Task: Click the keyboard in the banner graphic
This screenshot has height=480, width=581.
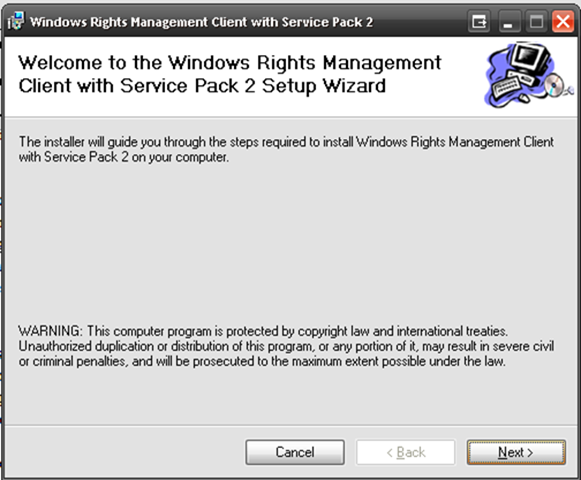Action: (x=507, y=86)
